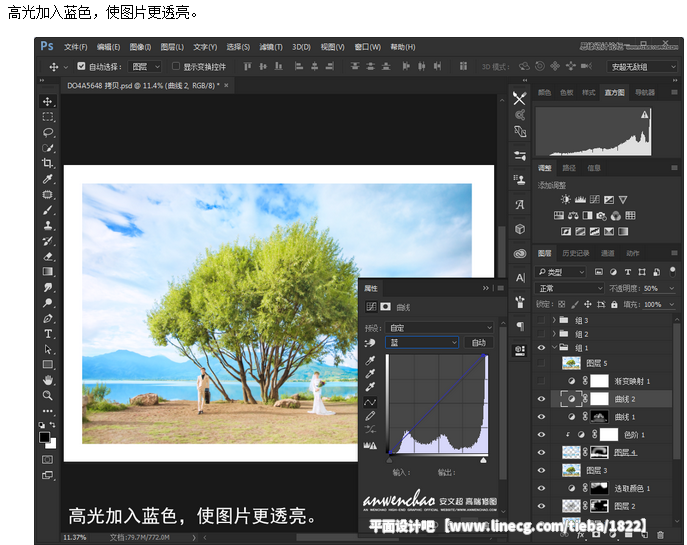Switch to the 导航器 tab
The width and height of the screenshot is (687, 545).
coord(645,92)
